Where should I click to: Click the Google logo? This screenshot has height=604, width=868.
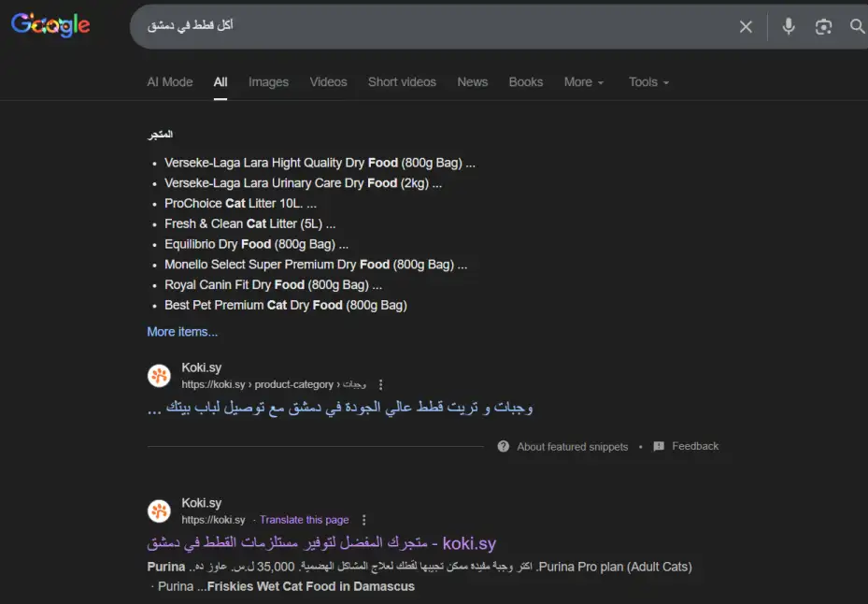[50, 25]
